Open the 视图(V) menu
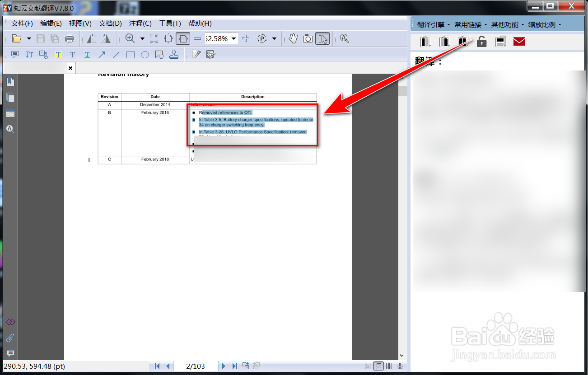The width and height of the screenshot is (588, 375). tap(80, 23)
